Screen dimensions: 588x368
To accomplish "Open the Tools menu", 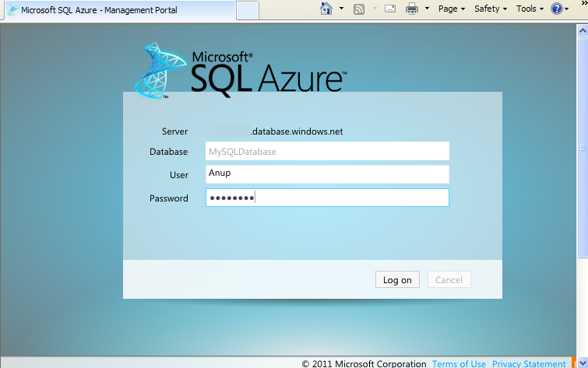I will click(530, 9).
